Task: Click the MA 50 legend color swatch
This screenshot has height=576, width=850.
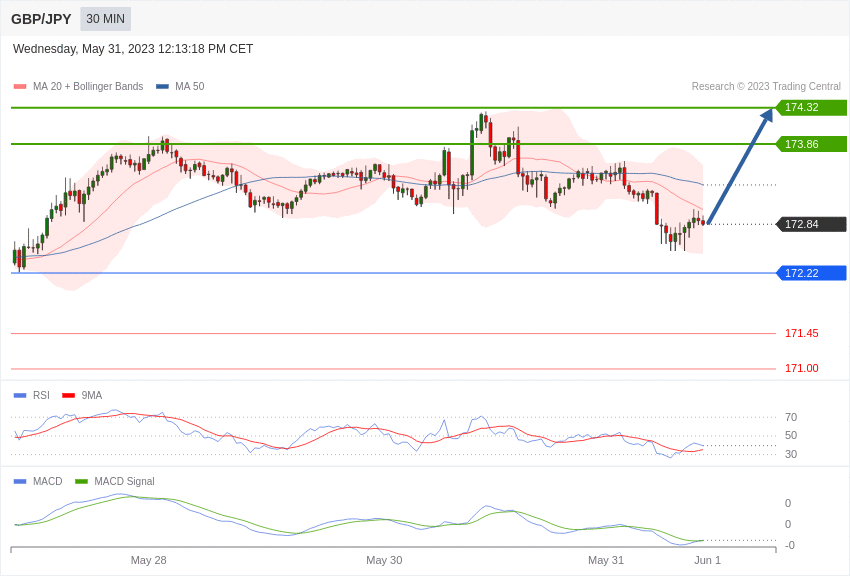Action: pos(162,86)
